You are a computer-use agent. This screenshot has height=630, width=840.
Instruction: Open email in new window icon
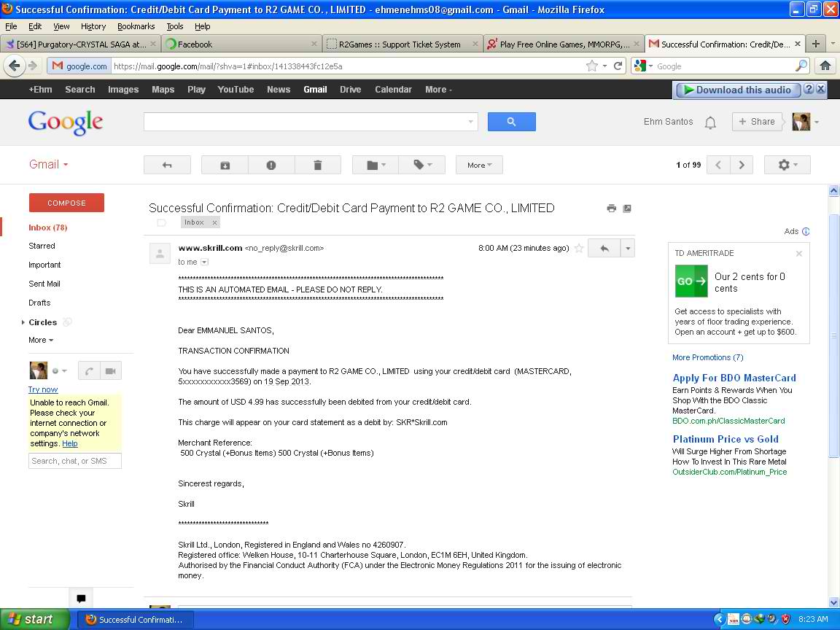(627, 209)
